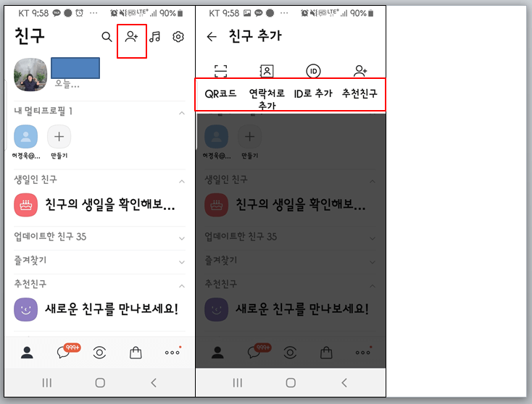
Task: Tap battery indicator in right status bar
Action: click(x=371, y=13)
